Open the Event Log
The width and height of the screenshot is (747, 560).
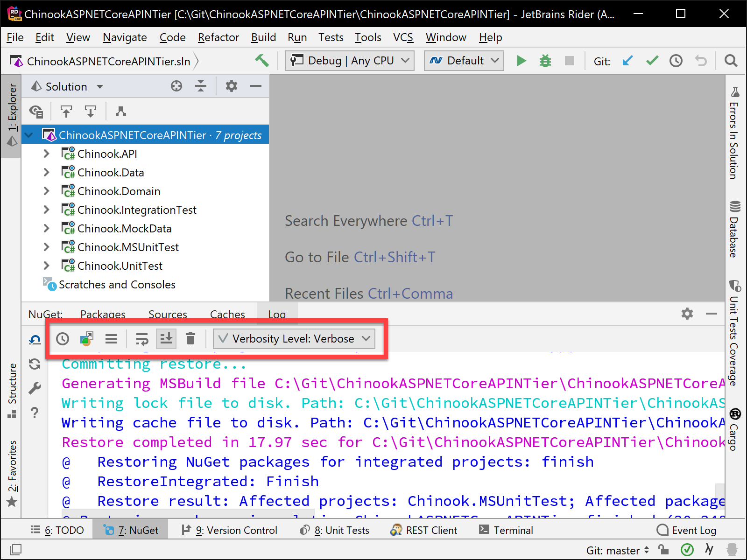click(686, 530)
